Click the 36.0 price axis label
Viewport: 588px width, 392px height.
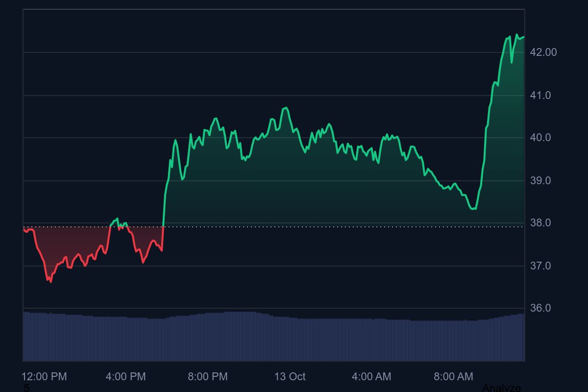pyautogui.click(x=540, y=308)
